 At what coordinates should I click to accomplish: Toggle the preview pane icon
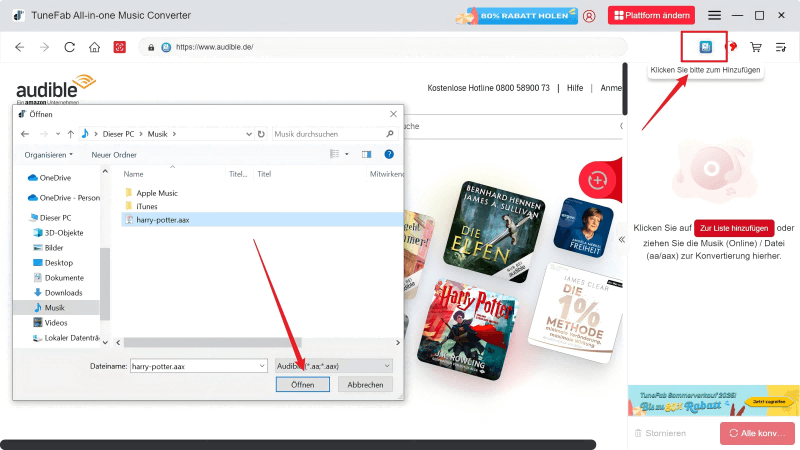pos(366,154)
